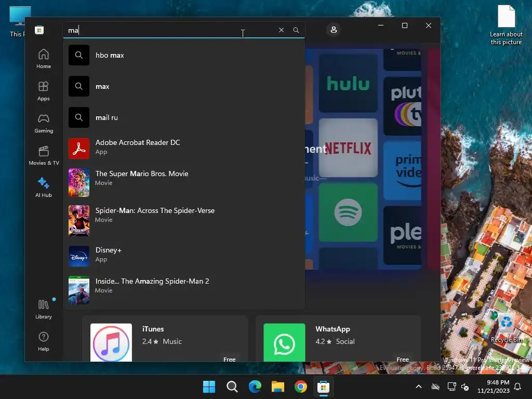Click Free label on WhatsApp card
Screen dimensions: 532x399
click(x=403, y=359)
